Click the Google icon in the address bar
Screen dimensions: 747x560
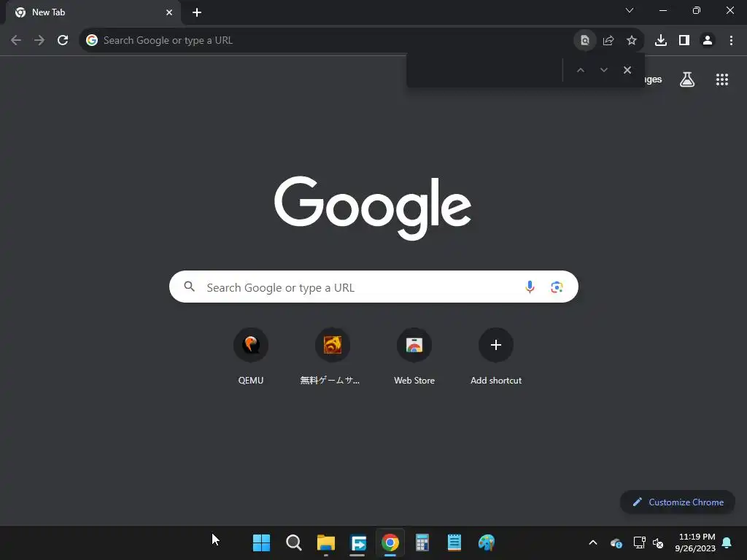coord(92,41)
